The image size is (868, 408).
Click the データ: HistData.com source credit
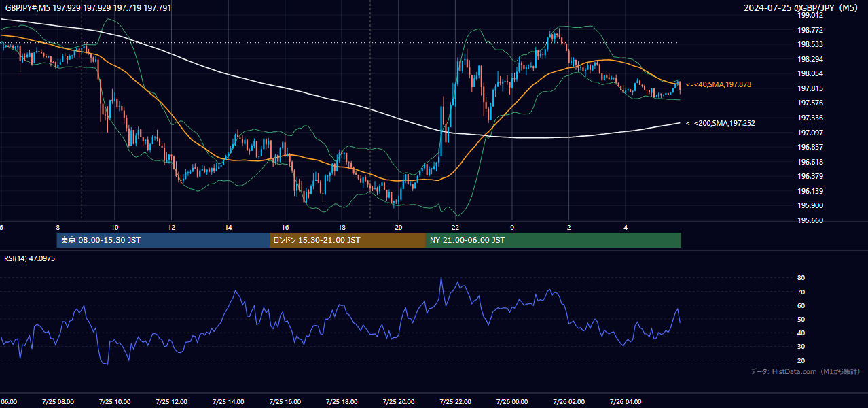click(806, 372)
